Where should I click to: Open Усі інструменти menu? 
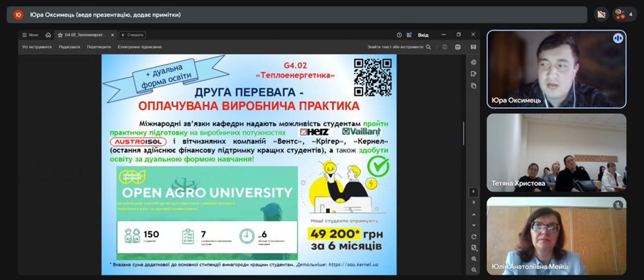(37, 47)
